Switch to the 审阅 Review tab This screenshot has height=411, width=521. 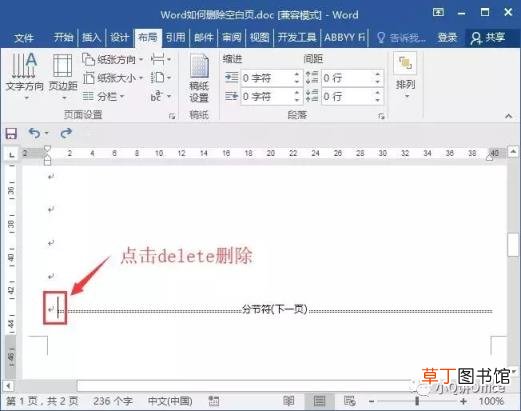[x=232, y=37]
